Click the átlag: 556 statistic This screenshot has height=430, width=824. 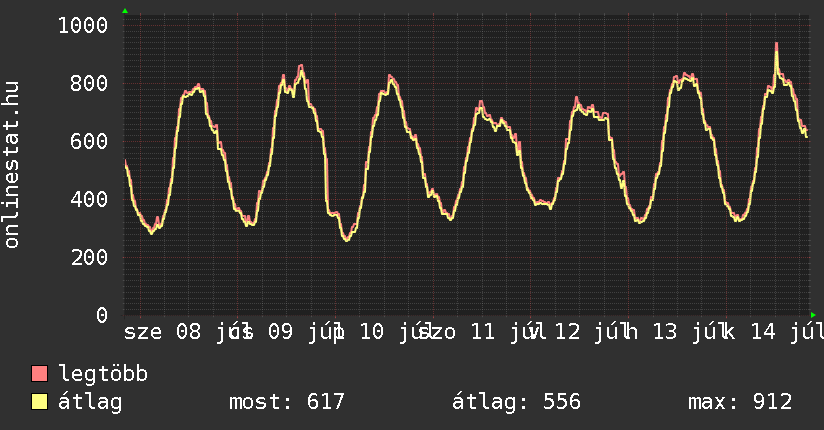pyautogui.click(x=516, y=402)
